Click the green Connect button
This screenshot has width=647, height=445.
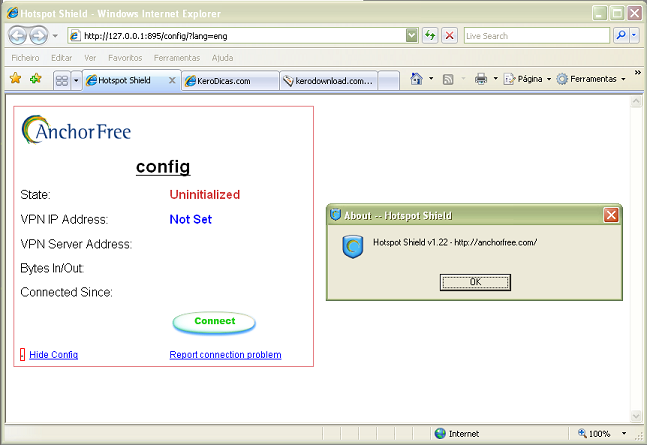pyautogui.click(x=214, y=322)
